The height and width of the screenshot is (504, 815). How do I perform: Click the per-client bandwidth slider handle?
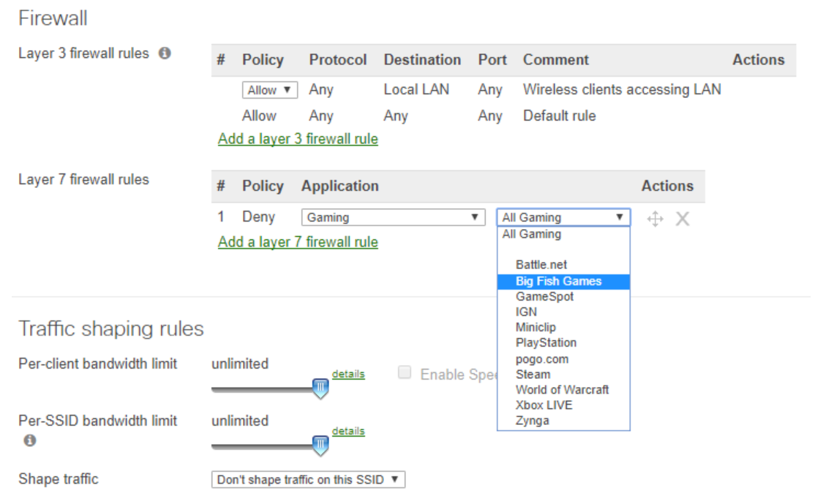click(320, 387)
